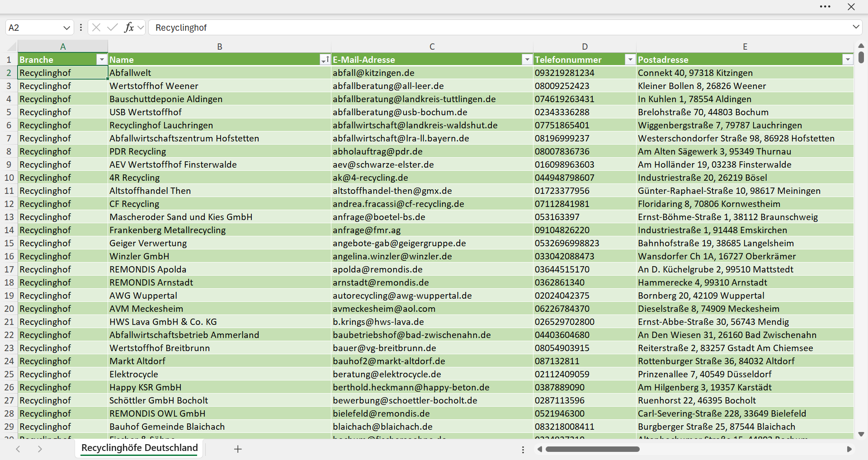This screenshot has width=868, height=460.
Task: Select phone cell 07751865401
Action: pos(585,125)
